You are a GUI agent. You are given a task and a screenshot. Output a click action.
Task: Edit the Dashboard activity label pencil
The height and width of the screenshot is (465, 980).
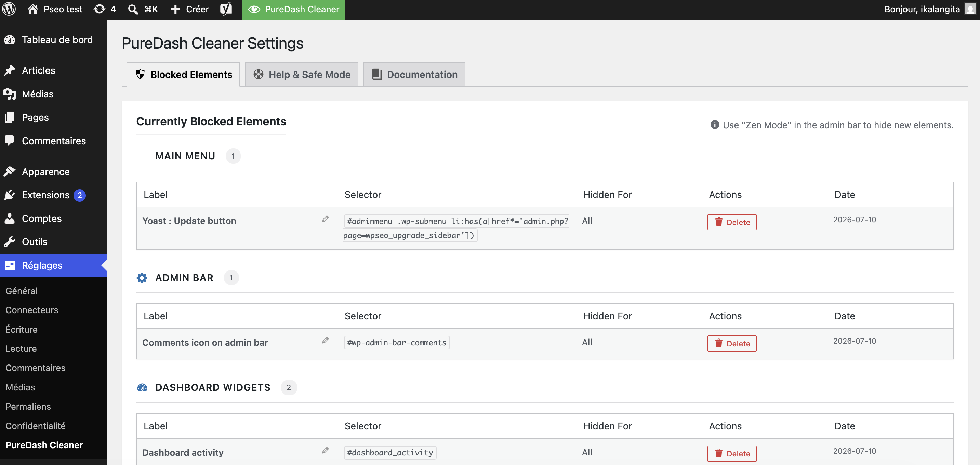(325, 450)
